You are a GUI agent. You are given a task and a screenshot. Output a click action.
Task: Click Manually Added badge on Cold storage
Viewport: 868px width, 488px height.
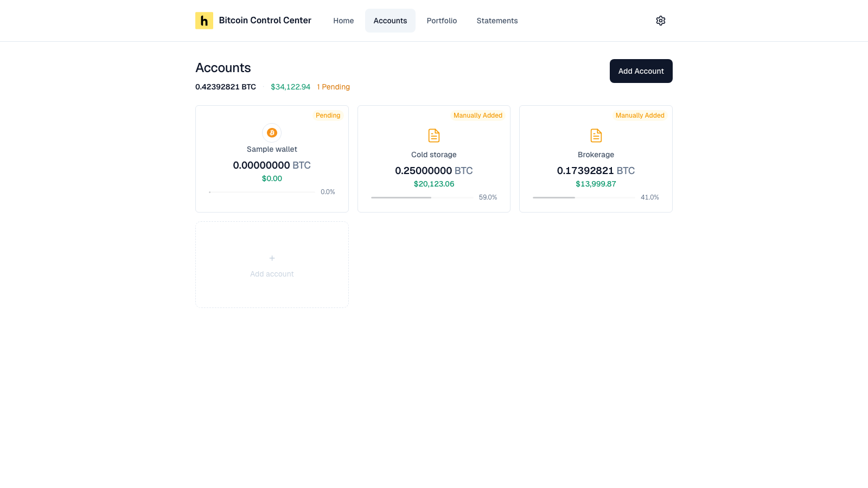click(478, 115)
